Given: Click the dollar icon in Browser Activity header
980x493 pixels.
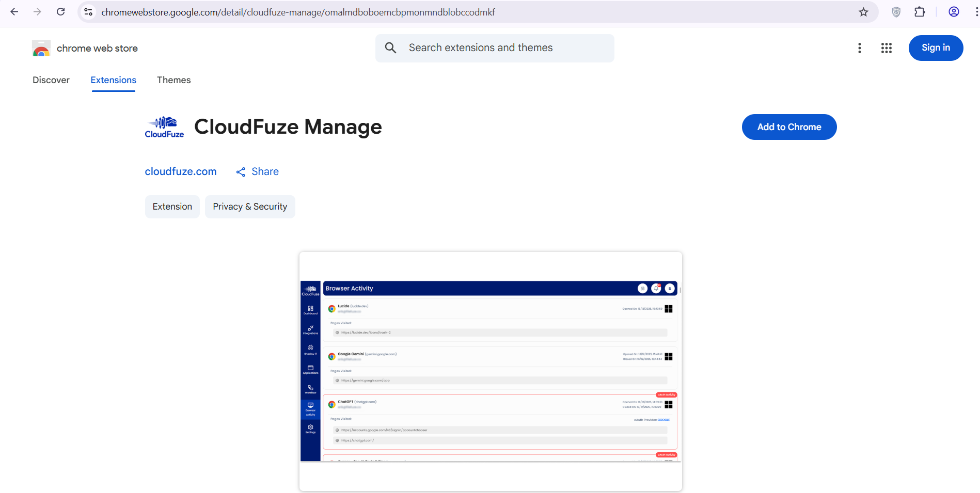Looking at the screenshot, I should pos(670,288).
